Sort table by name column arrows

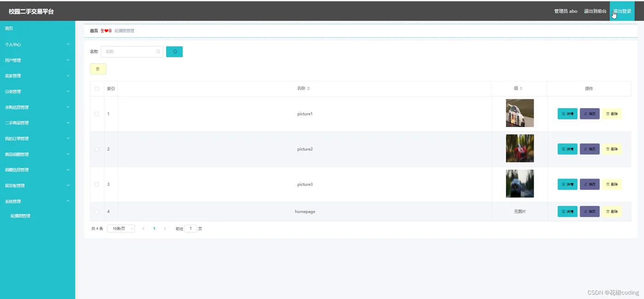pyautogui.click(x=309, y=88)
